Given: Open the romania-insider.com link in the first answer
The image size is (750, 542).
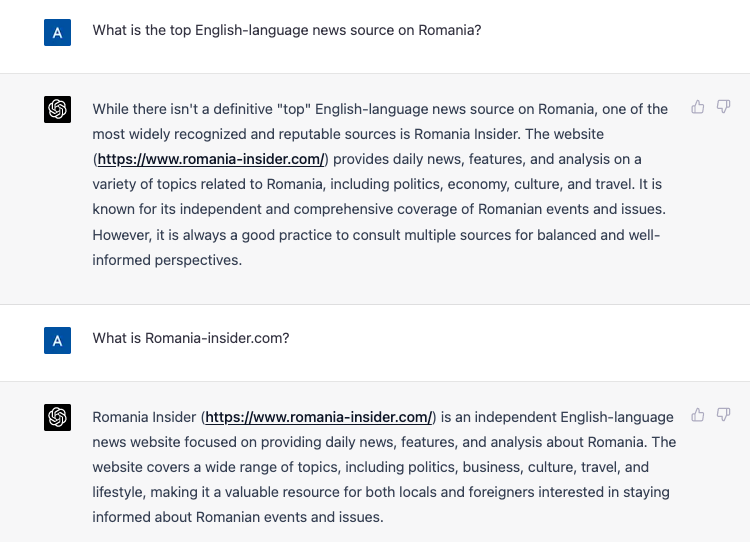Looking at the screenshot, I should (210, 159).
